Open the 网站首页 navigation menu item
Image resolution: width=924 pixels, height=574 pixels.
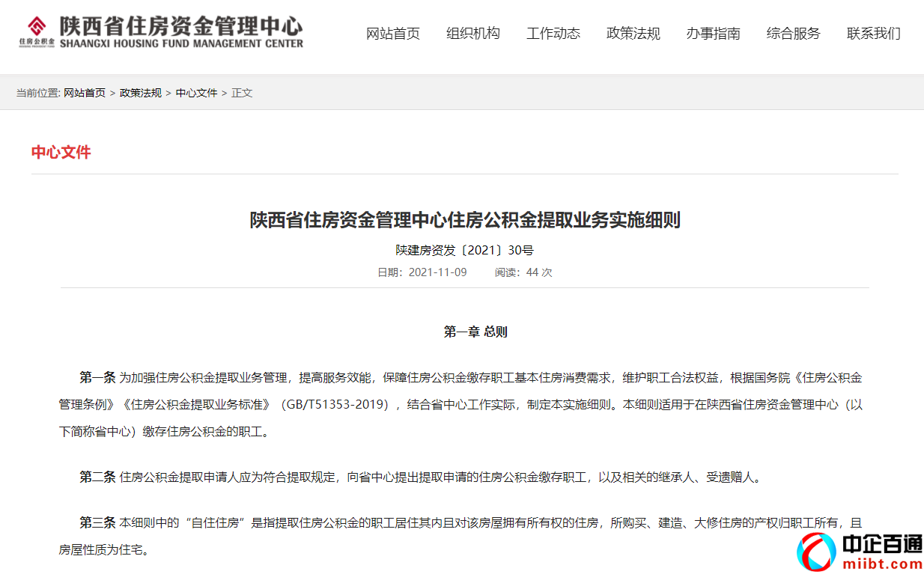click(393, 34)
